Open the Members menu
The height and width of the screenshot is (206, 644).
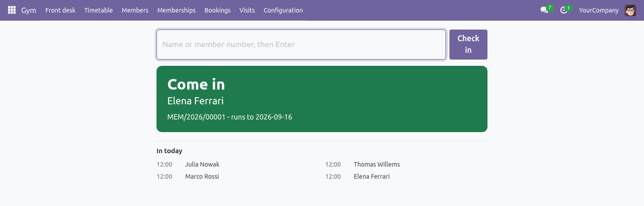tap(135, 10)
